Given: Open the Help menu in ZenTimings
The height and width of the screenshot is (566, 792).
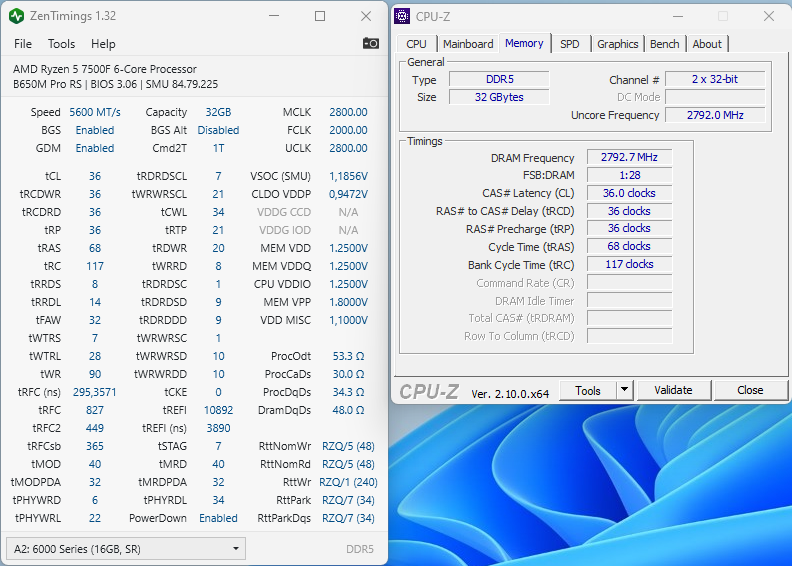Looking at the screenshot, I should pos(103,44).
